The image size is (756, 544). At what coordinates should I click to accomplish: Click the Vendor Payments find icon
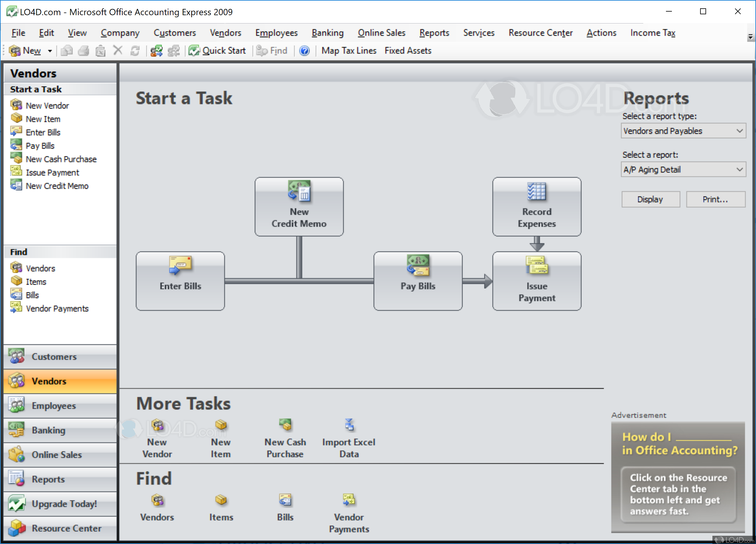[349, 500]
